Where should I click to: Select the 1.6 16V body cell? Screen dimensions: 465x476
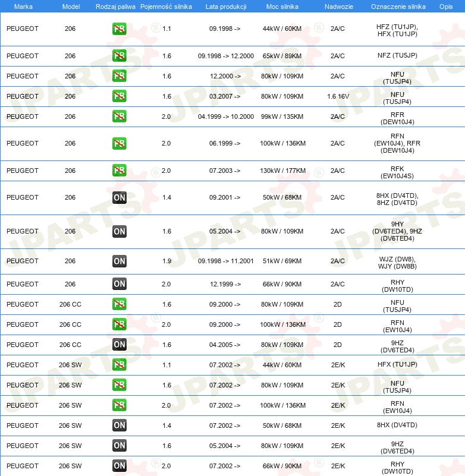338,96
